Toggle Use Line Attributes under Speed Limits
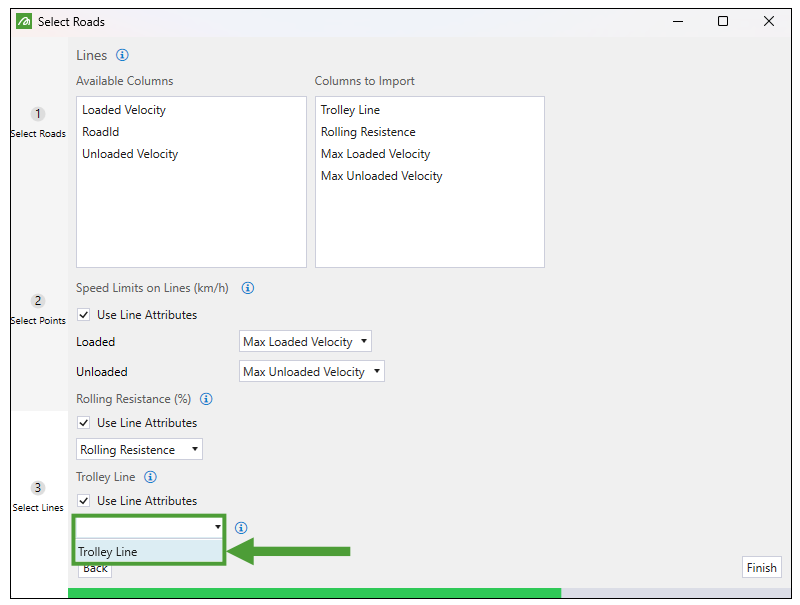800x605 pixels. pos(84,315)
